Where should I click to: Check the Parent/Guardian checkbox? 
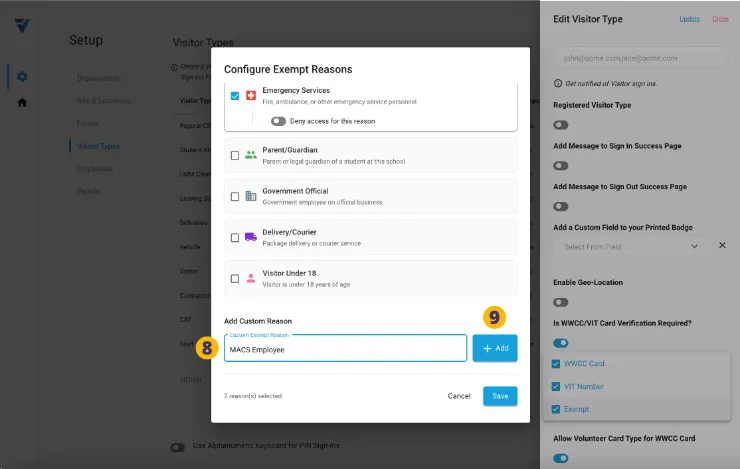[x=235, y=155]
